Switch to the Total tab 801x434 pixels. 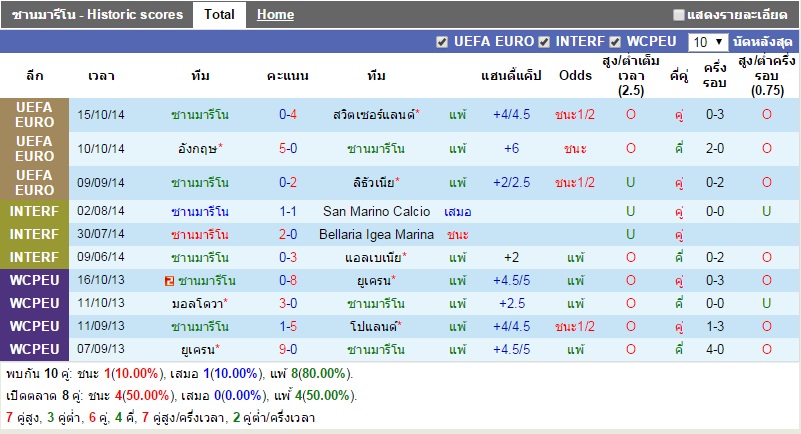point(219,15)
